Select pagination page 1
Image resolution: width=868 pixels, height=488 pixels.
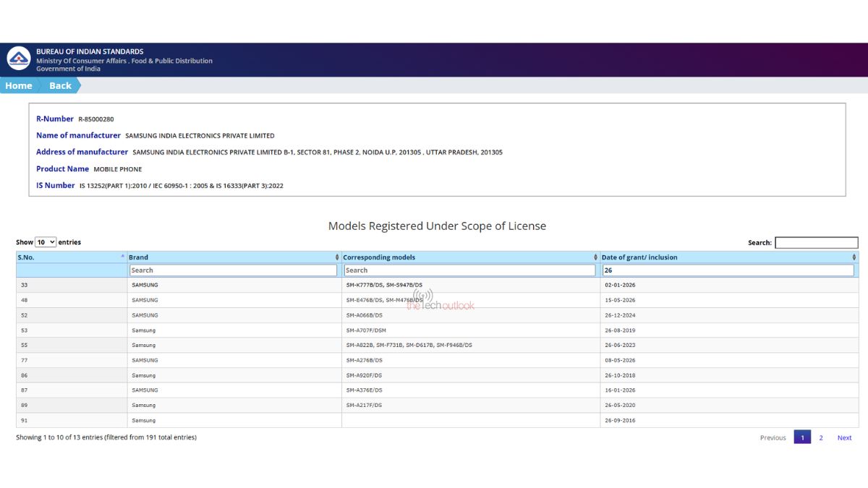tap(802, 437)
